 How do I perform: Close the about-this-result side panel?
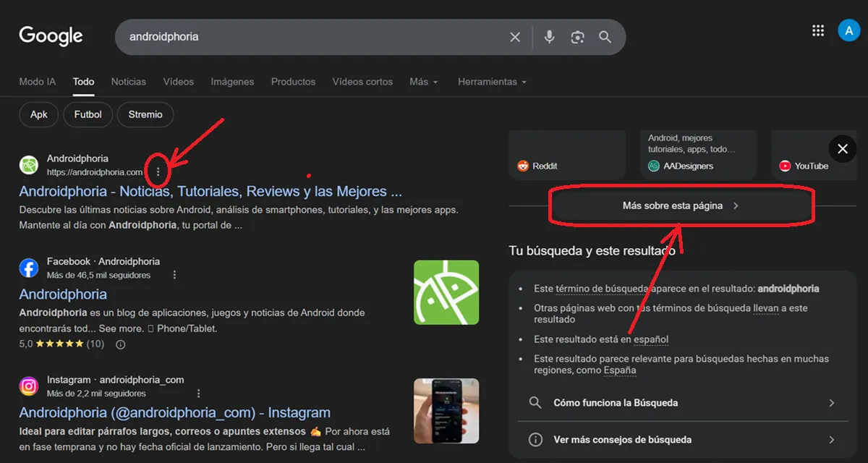[x=842, y=149]
